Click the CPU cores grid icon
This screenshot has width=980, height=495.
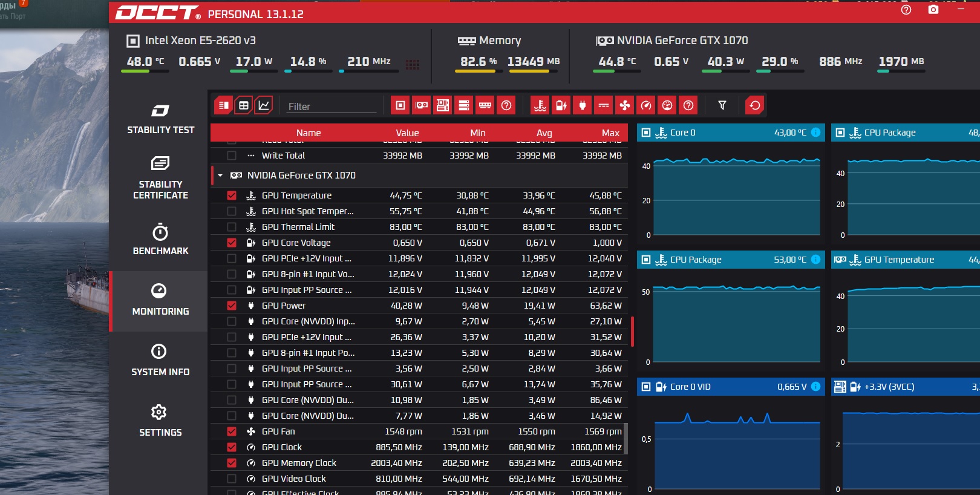pos(413,65)
